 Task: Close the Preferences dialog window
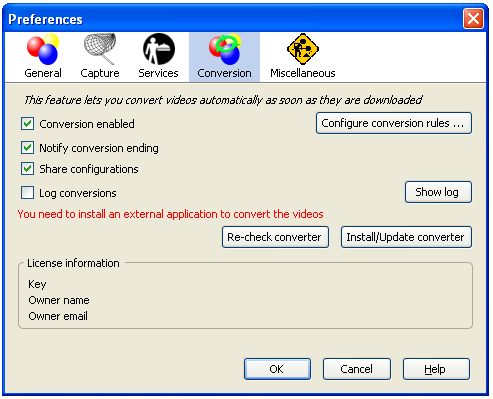coord(473,19)
